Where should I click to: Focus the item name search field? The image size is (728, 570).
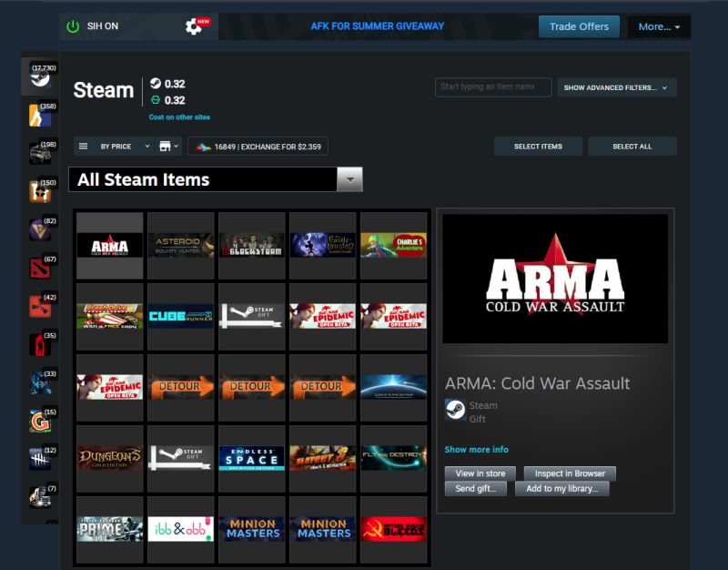(493, 87)
